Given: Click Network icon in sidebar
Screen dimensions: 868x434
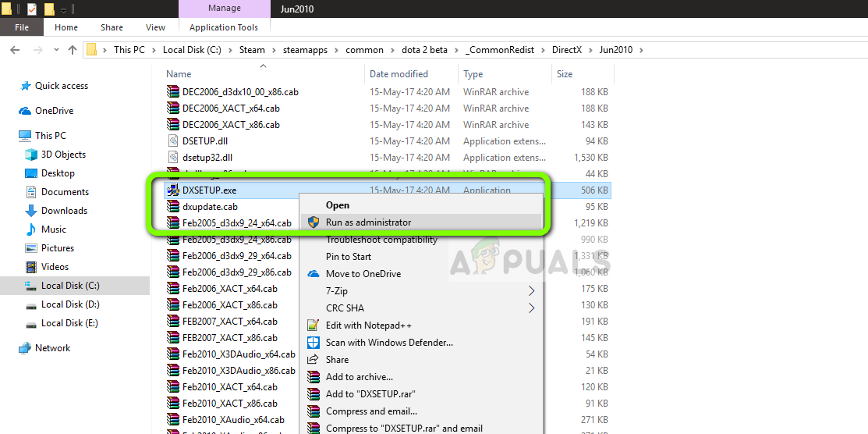Looking at the screenshot, I should pos(25,348).
